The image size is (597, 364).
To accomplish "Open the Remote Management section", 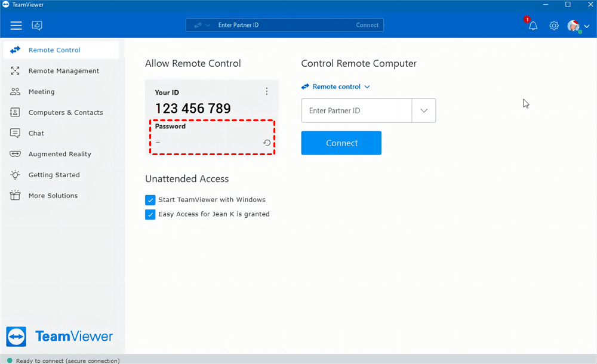I will coord(63,71).
